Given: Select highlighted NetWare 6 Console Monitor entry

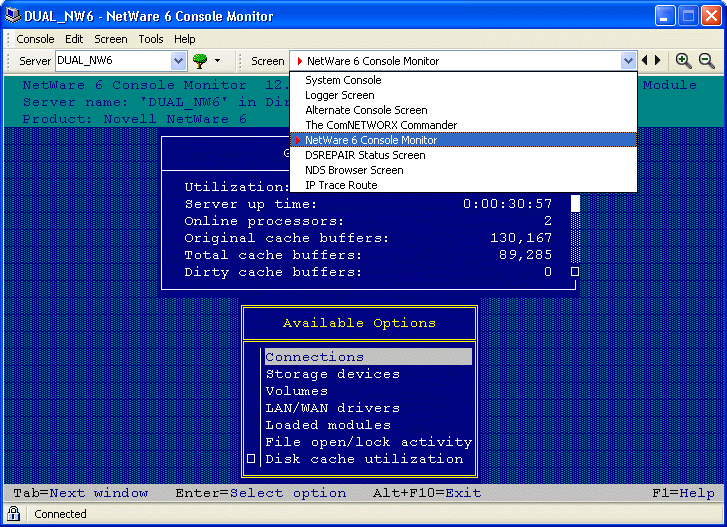Looking at the screenshot, I should 463,140.
